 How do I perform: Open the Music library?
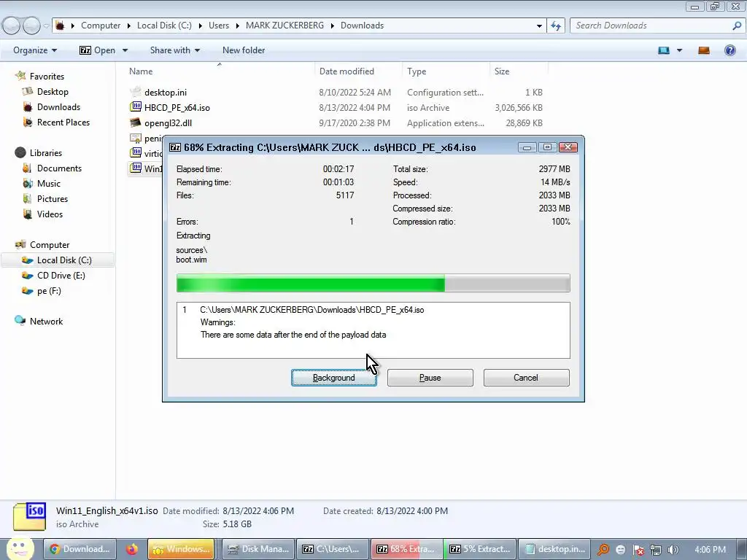tap(49, 183)
